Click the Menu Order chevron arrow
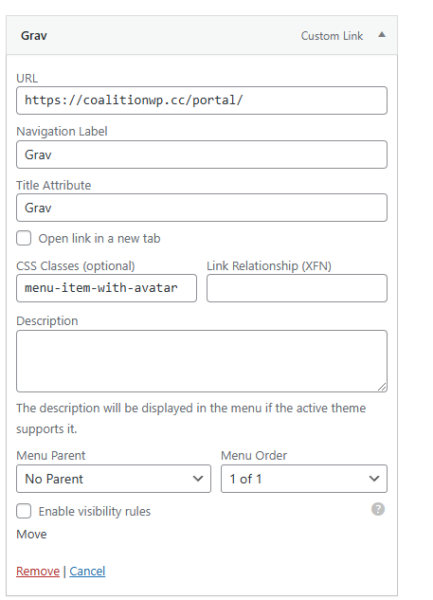 click(374, 479)
